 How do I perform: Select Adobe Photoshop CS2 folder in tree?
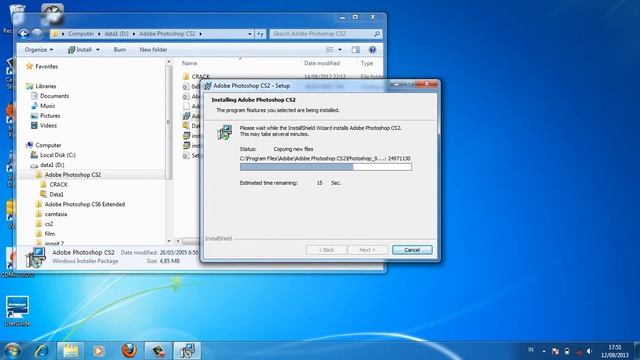tap(73, 175)
